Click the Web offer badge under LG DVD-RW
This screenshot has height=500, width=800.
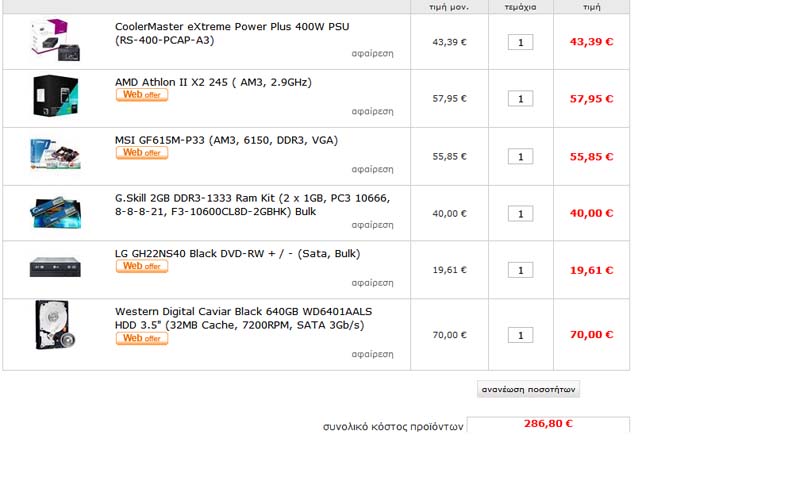point(142,266)
